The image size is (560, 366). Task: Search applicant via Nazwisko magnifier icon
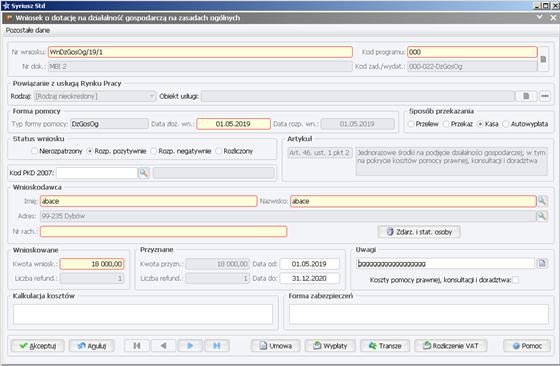(542, 201)
